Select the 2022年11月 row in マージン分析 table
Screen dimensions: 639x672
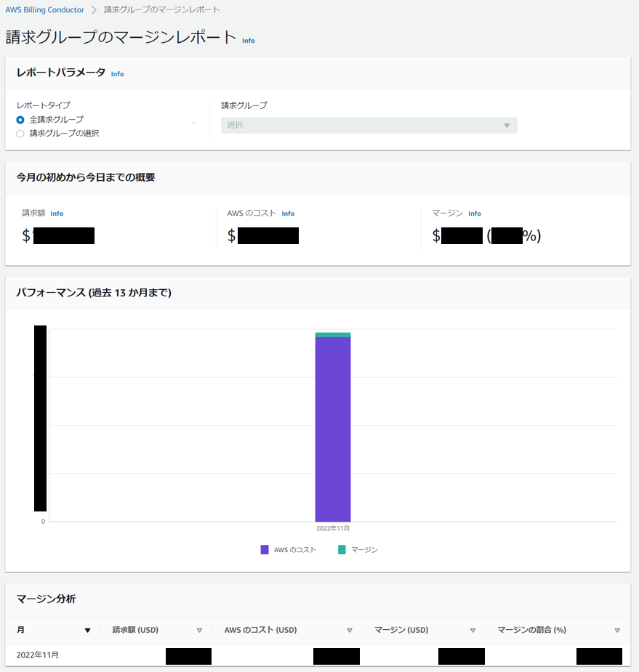coord(37,653)
